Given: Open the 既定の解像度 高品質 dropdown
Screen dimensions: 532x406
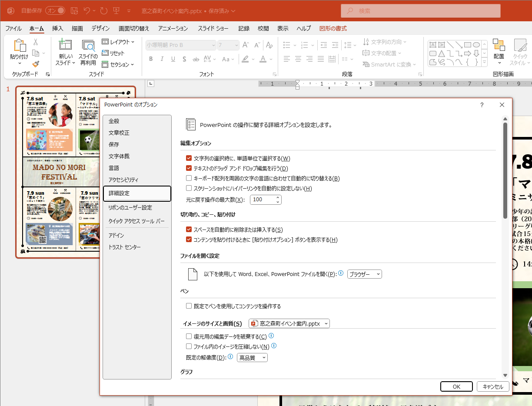Looking at the screenshot, I should [252, 357].
